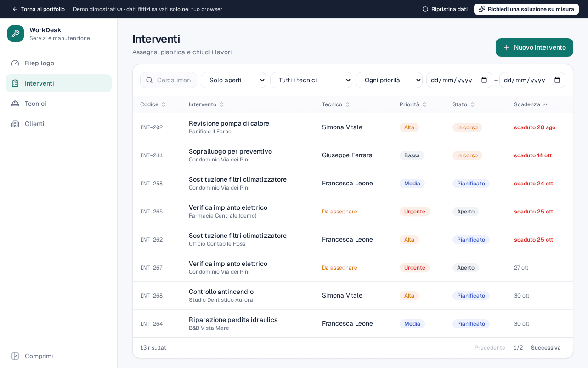Sort by the Stato column header
The width and height of the screenshot is (588, 368).
coord(464,104)
